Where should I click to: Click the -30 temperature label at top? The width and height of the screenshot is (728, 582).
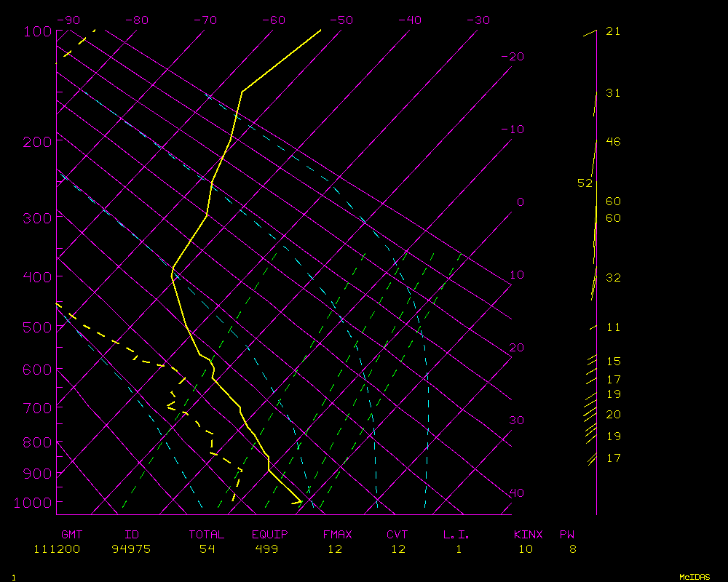click(478, 20)
